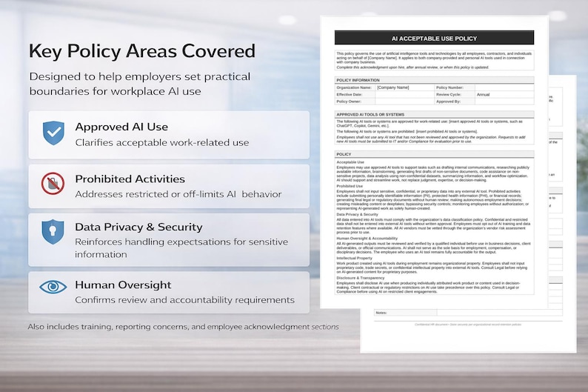588x392 pixels.
Task: Click the POLICY INFORMATION section header
Action: click(434, 80)
